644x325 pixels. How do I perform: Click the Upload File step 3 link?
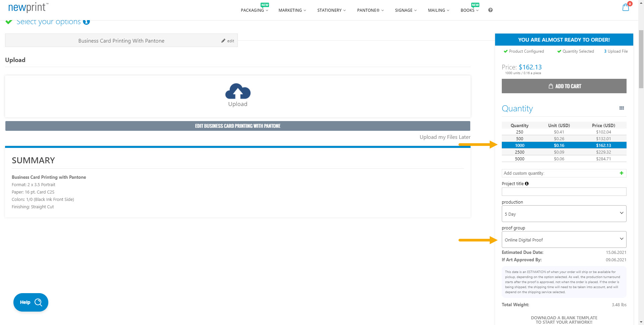tap(616, 51)
